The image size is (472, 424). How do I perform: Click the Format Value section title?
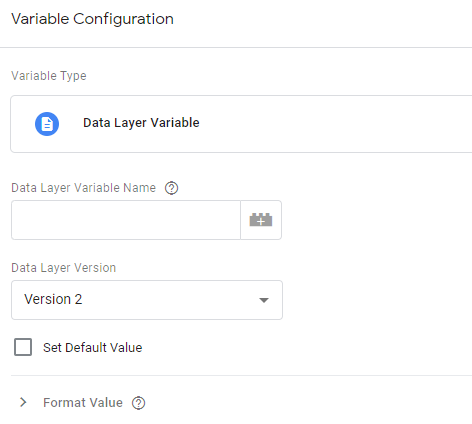(x=83, y=403)
